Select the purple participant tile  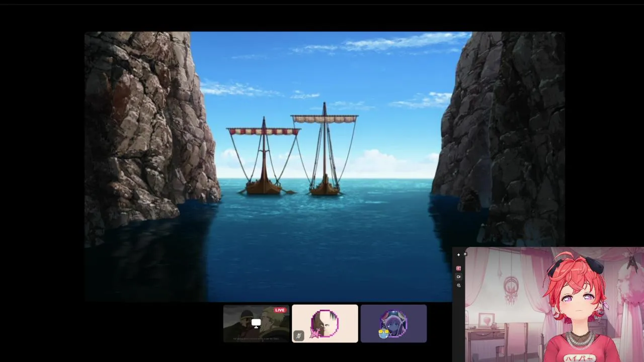tap(393, 323)
